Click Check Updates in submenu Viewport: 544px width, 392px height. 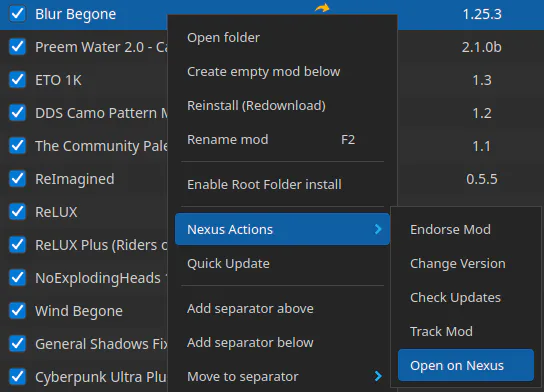pyautogui.click(x=466, y=297)
